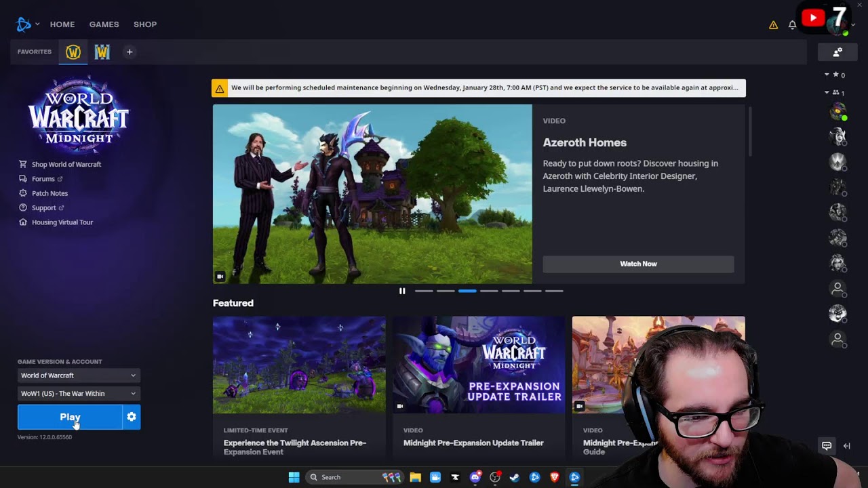Viewport: 868px width, 488px height.
Task: Click the Azeroth Homes title
Action: (585, 142)
